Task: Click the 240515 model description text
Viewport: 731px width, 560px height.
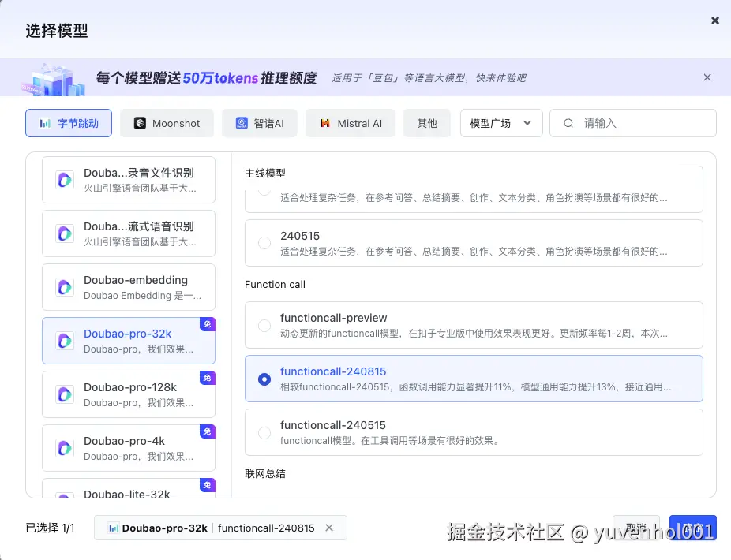Action: click(474, 251)
